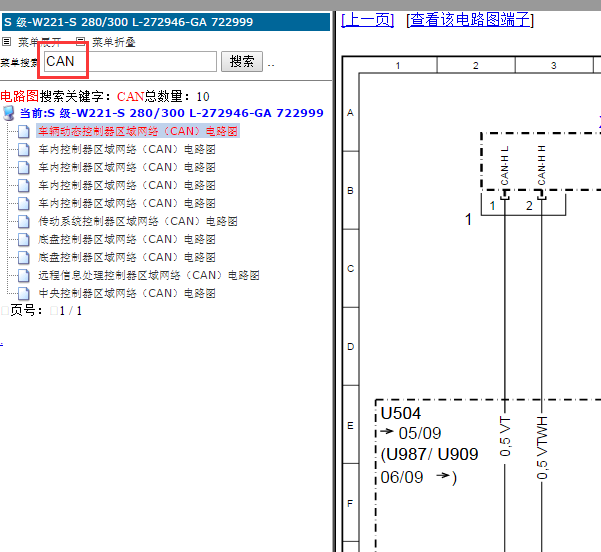The width and height of the screenshot is (601, 552).
Task: Click the CAN-H L pin label
Action: [x=504, y=165]
